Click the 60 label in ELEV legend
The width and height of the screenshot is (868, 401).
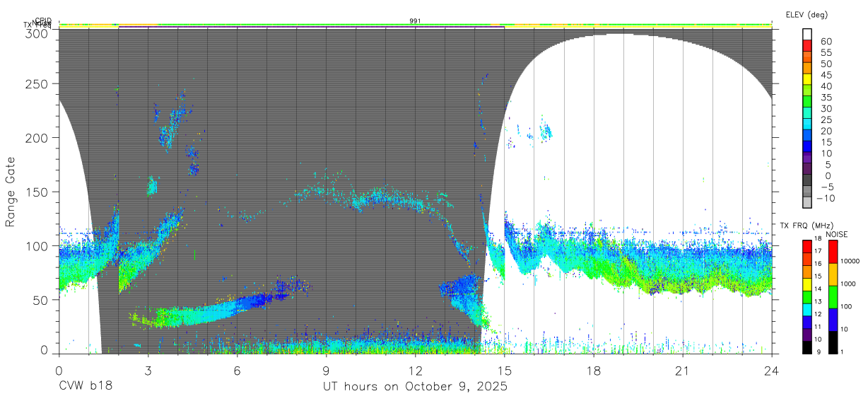tap(825, 42)
